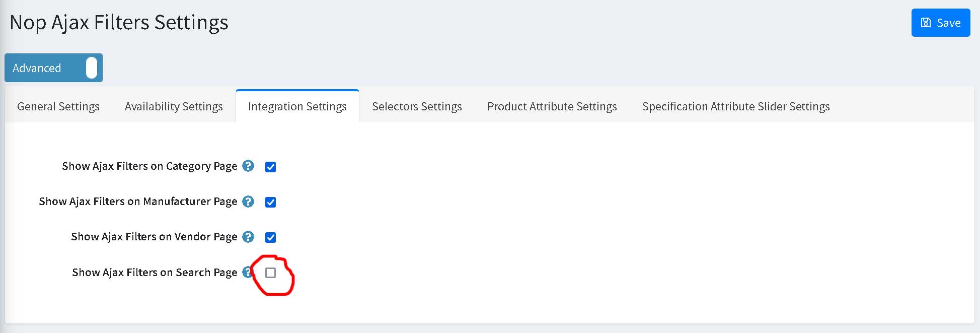Go to the Selectors Settings tab
The height and width of the screenshot is (333, 980).
pos(417,106)
